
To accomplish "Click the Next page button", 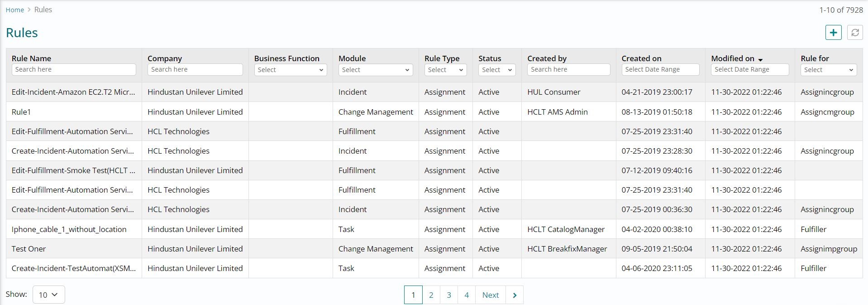I will tap(490, 295).
